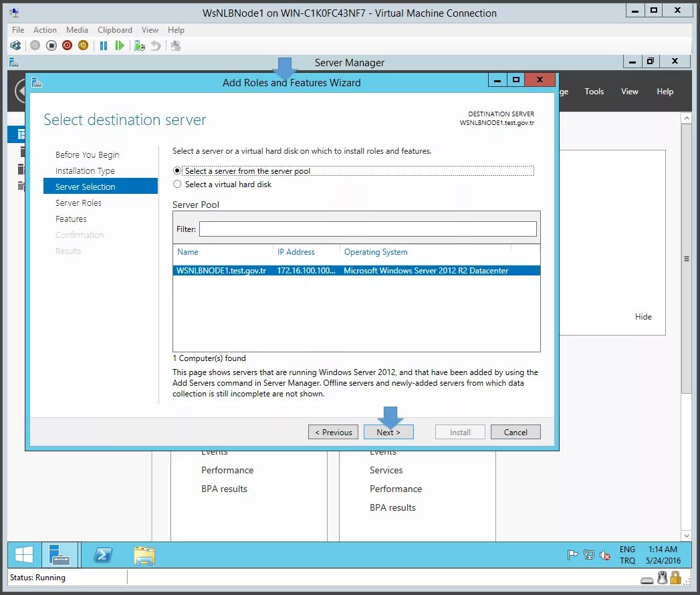Click the Server Manager window title icon

(14, 62)
